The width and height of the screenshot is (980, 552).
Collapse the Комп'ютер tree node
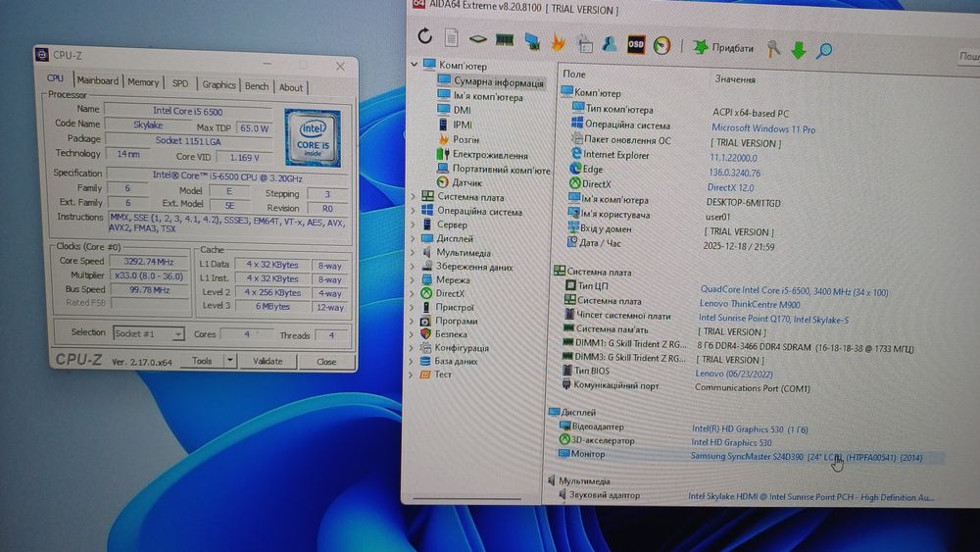pyautogui.click(x=414, y=64)
